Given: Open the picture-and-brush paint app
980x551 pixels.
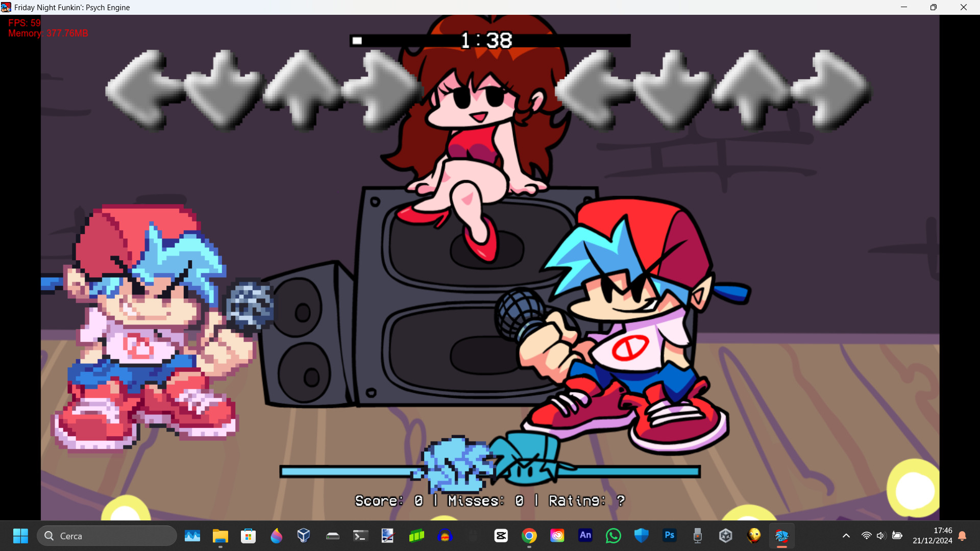Looking at the screenshot, I should coord(388,536).
